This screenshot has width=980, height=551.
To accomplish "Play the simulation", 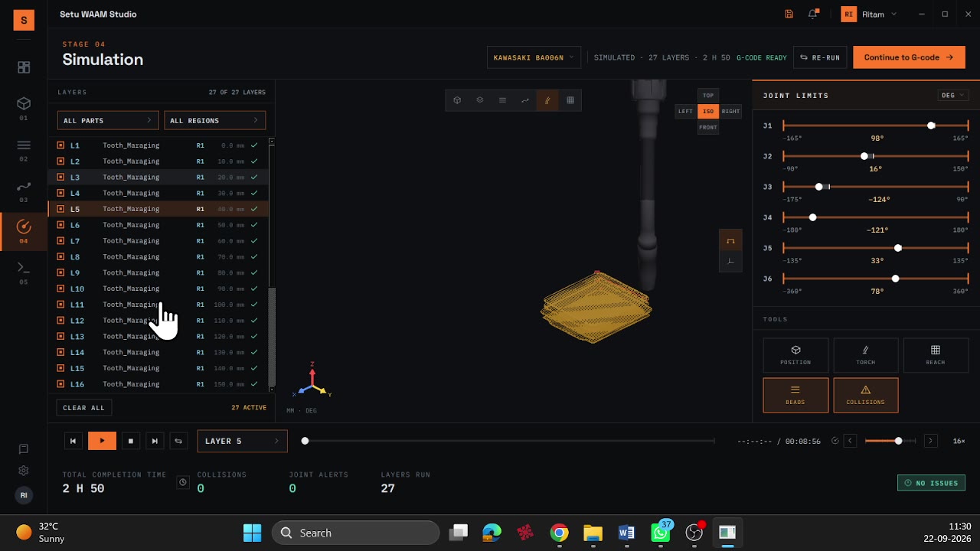I will tap(102, 441).
